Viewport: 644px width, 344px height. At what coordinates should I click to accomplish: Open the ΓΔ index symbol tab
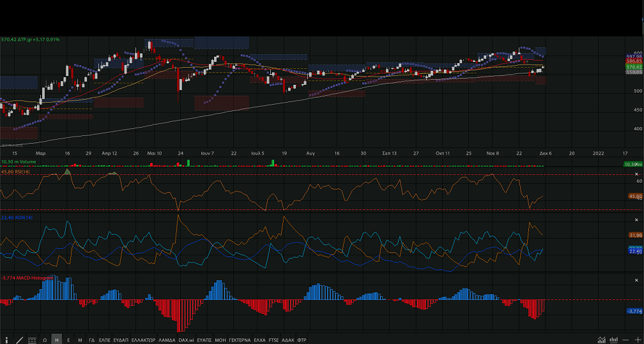coord(91,340)
